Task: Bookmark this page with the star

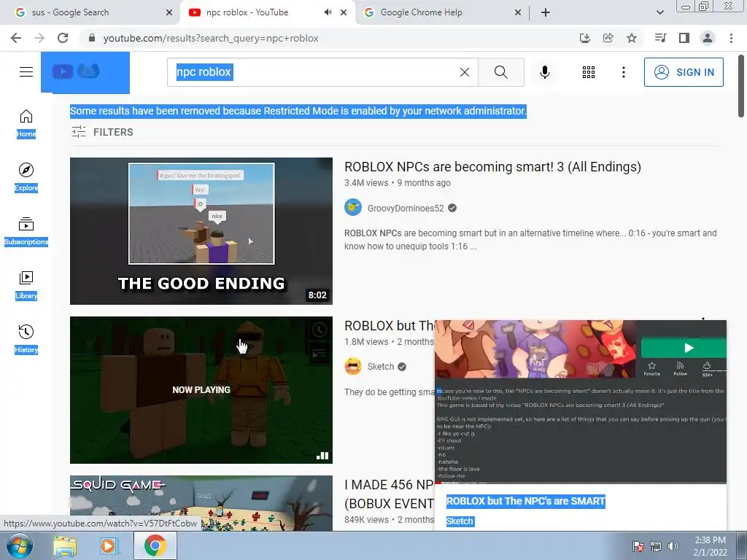Action: pos(631,38)
